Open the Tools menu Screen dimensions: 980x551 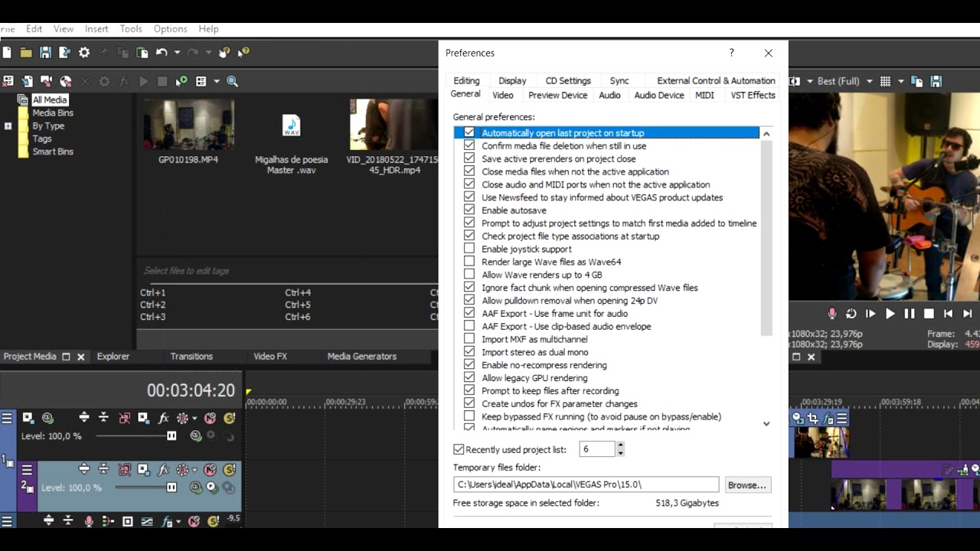[x=131, y=29]
